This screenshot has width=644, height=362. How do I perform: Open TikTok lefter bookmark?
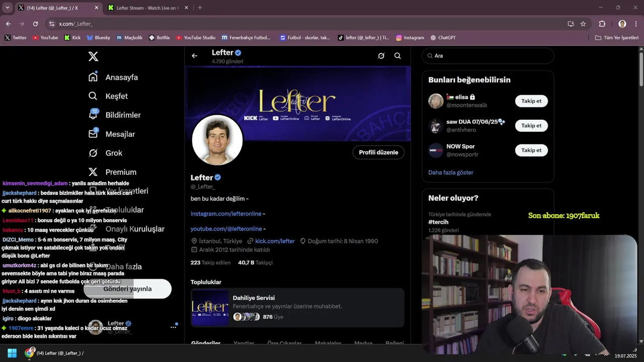[x=363, y=38]
